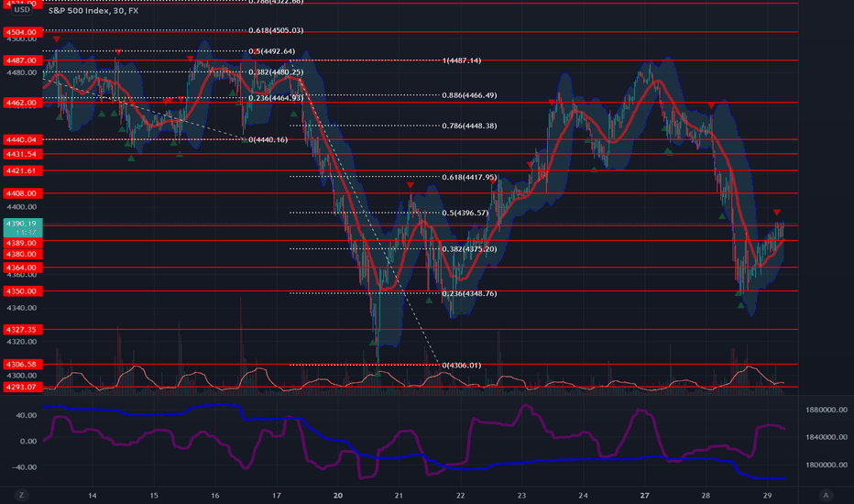Click the Fib level 0(4440.16) label
This screenshot has height=504, width=854.
pyautogui.click(x=268, y=139)
